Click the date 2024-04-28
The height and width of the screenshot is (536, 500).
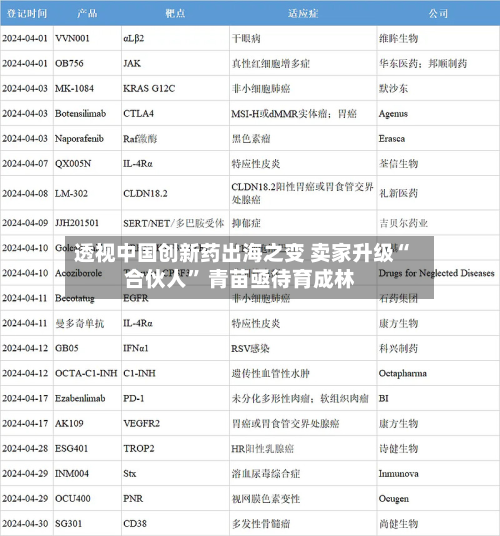[x=25, y=448]
